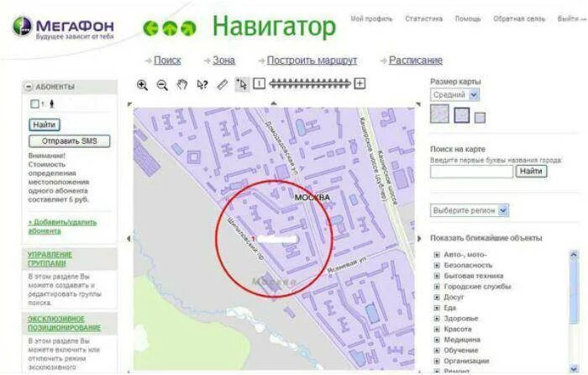Click objects list scrollbar down arrow
Image resolution: width=588 pixels, height=375 pixels.
tap(574, 368)
